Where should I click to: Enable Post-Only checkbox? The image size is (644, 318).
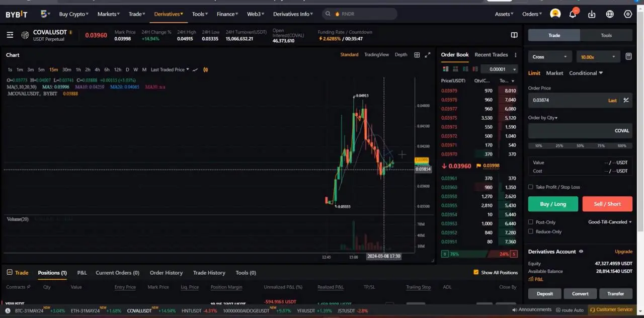pyautogui.click(x=531, y=222)
